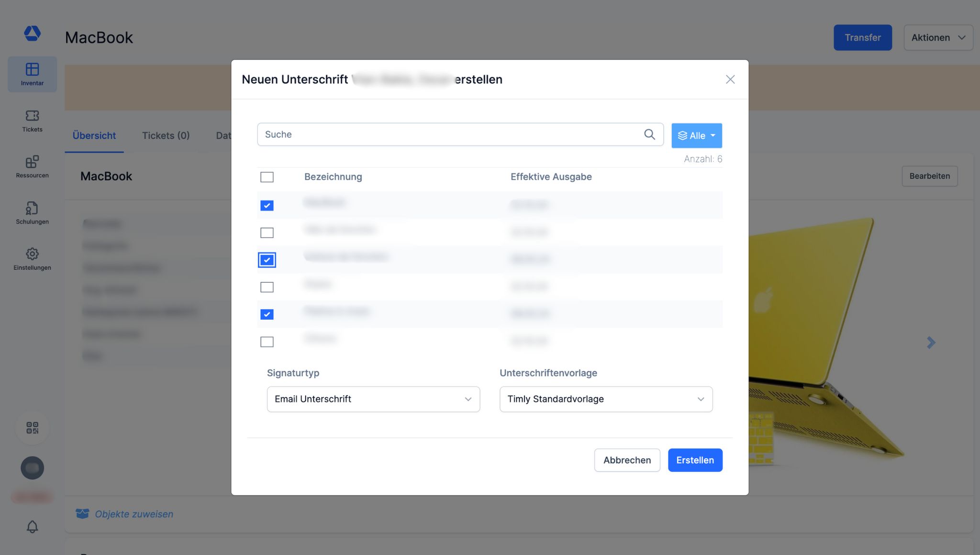Image resolution: width=980 pixels, height=555 pixels.
Task: Open the Aktionen dropdown
Action: point(938,37)
